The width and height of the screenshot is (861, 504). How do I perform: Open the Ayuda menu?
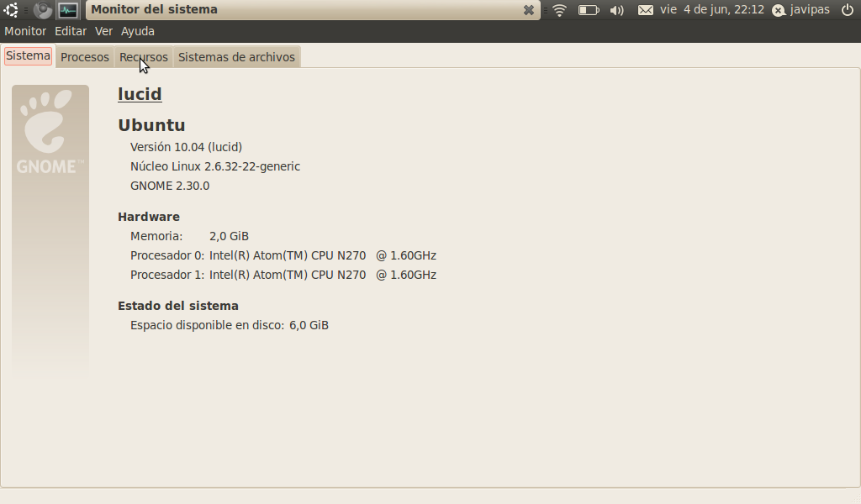pyautogui.click(x=138, y=31)
